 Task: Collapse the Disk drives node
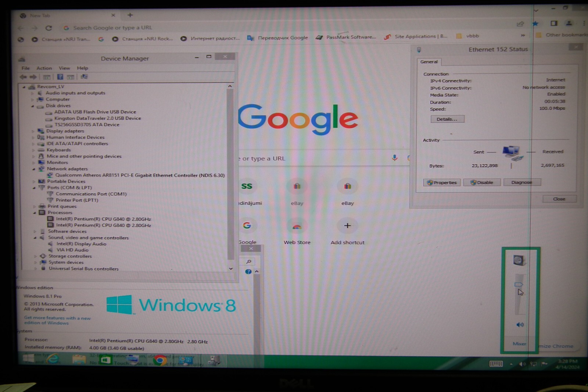(32, 106)
